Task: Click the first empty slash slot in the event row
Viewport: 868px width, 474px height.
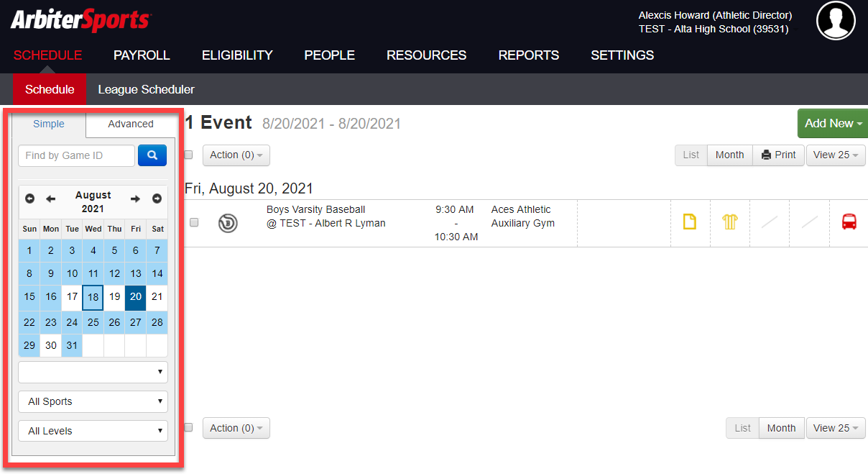Action: tap(770, 222)
